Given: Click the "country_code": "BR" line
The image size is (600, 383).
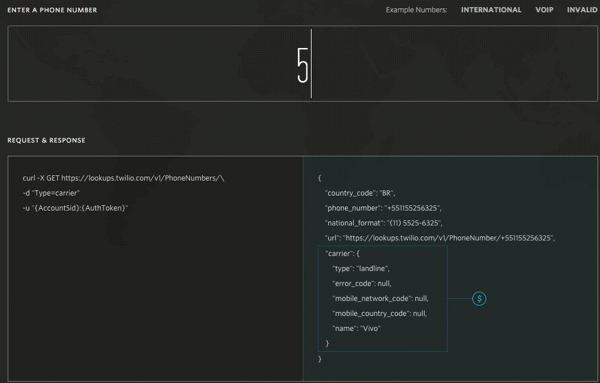Looking at the screenshot, I should pyautogui.click(x=360, y=193).
